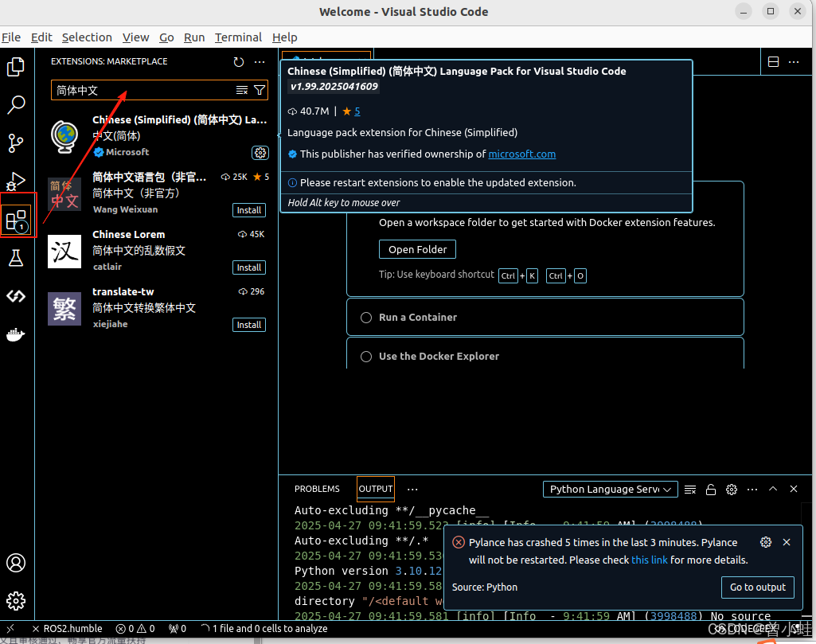Open the View menu
Screen dimensions: 816x644
point(136,37)
